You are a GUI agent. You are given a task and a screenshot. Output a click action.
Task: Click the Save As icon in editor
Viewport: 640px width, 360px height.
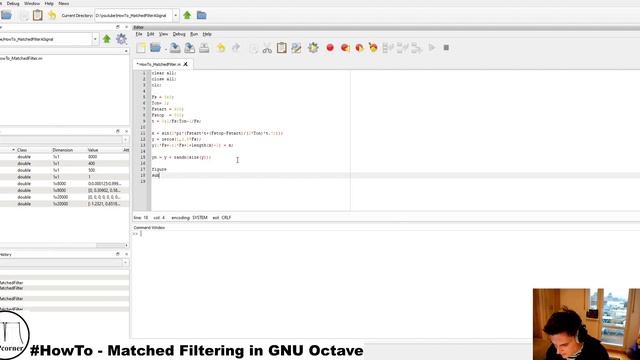click(x=189, y=48)
